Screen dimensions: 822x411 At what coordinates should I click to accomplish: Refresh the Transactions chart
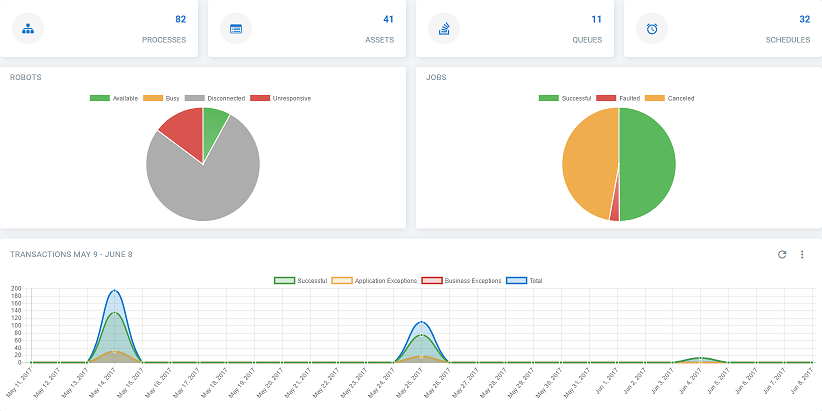tap(782, 255)
